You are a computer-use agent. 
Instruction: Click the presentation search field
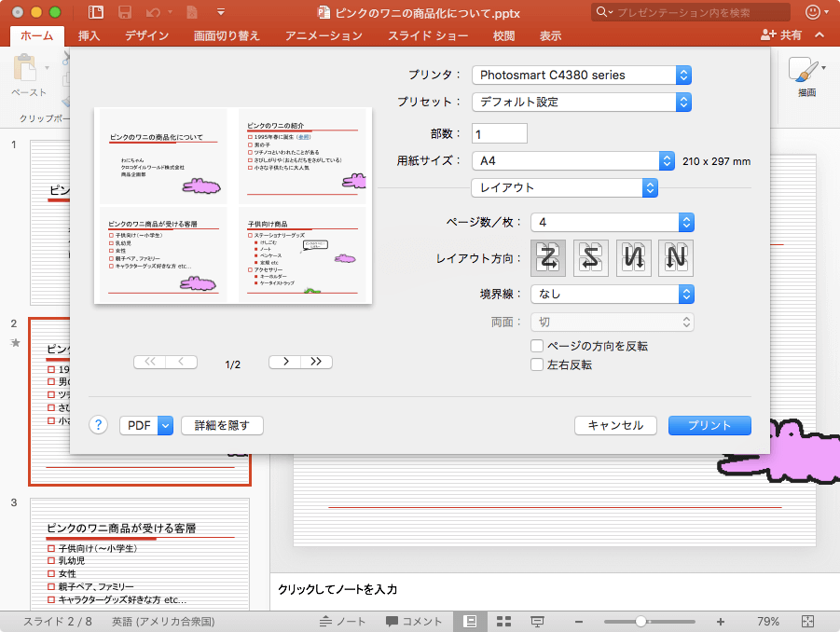(x=691, y=12)
